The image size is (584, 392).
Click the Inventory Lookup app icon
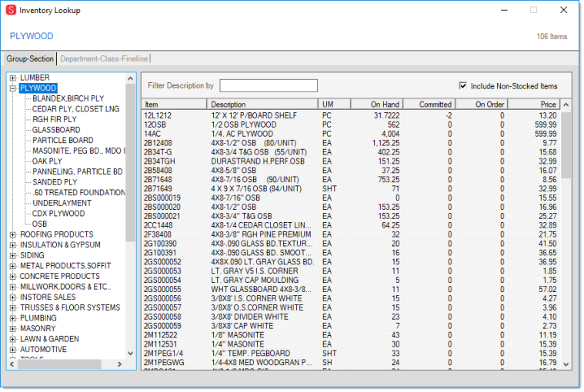[x=11, y=10]
